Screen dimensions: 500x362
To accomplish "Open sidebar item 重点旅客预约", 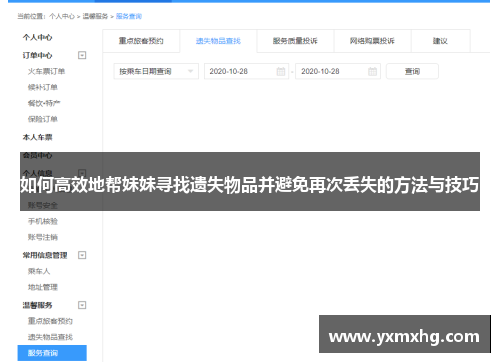I will pos(50,321).
